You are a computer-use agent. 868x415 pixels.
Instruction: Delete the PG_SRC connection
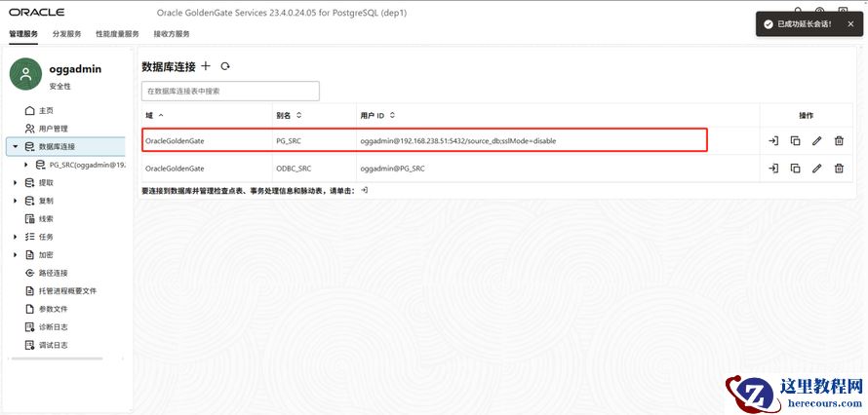[839, 141]
